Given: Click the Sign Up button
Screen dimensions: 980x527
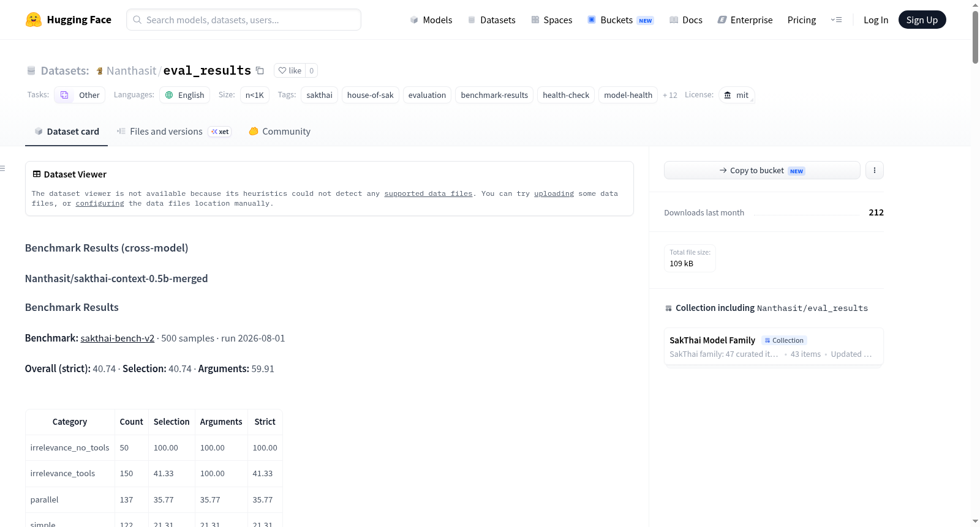Looking at the screenshot, I should click(922, 20).
